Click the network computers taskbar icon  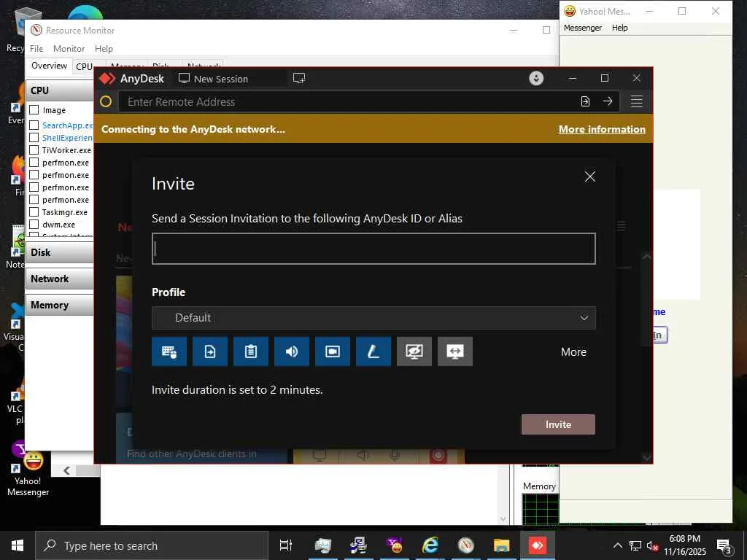[359, 545]
